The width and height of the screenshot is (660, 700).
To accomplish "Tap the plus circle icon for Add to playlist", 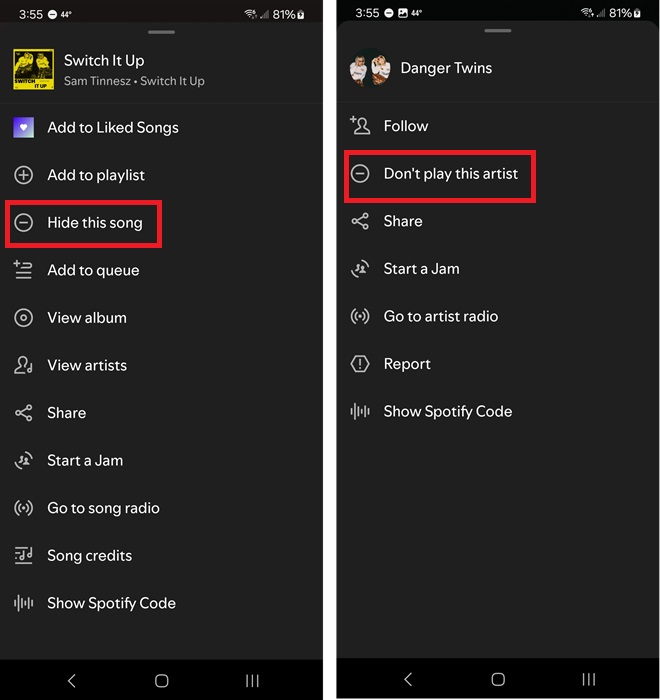I will tap(23, 175).
